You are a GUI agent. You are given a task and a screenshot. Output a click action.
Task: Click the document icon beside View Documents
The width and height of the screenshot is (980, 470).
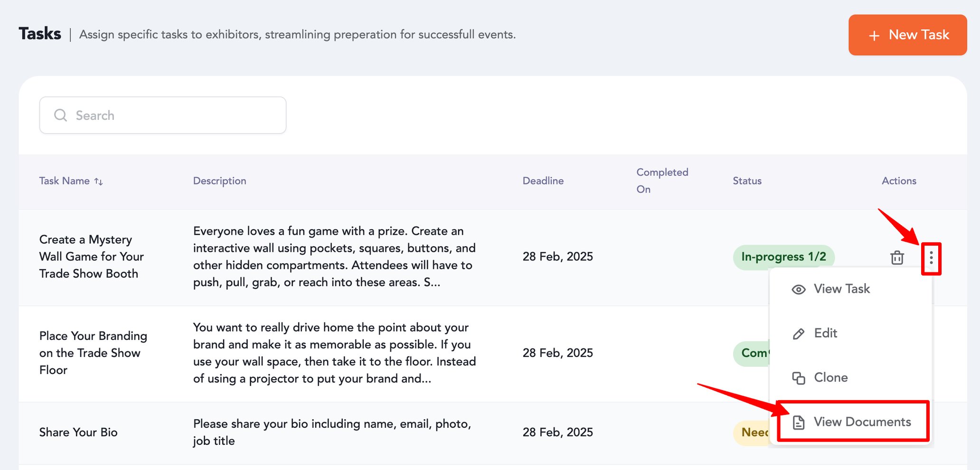[798, 422]
